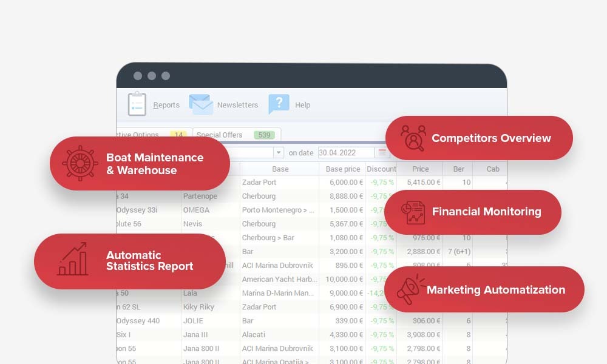607x364 pixels.
Task: Expand the dropdown left of 'on date'
Action: click(x=279, y=153)
